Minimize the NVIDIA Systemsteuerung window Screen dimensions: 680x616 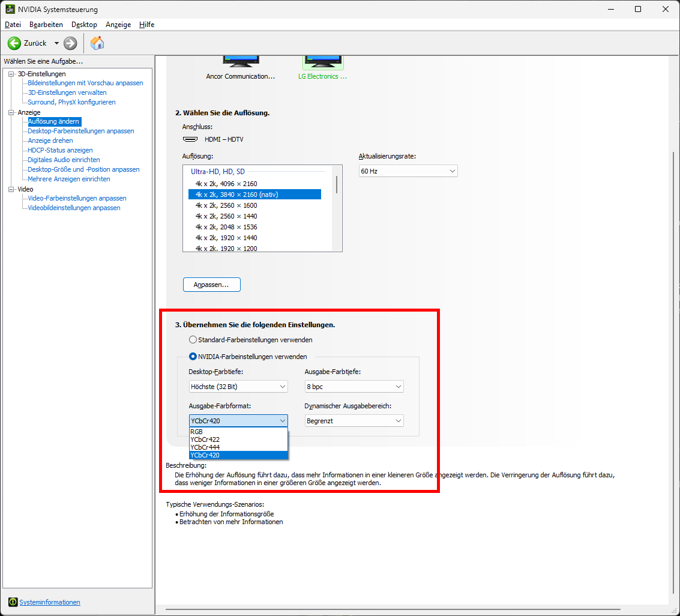(x=611, y=9)
